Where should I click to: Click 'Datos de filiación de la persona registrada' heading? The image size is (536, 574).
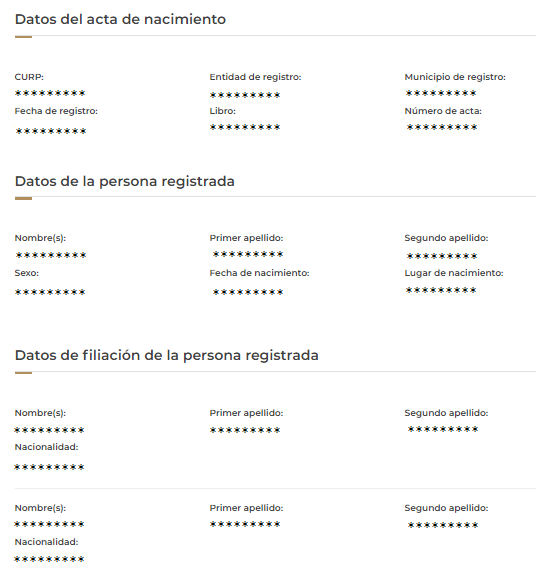pos(167,355)
